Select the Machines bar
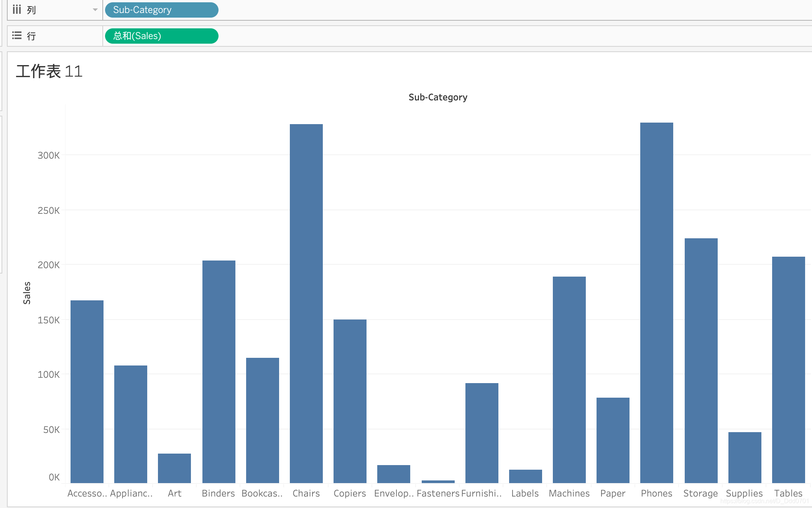 (569, 379)
